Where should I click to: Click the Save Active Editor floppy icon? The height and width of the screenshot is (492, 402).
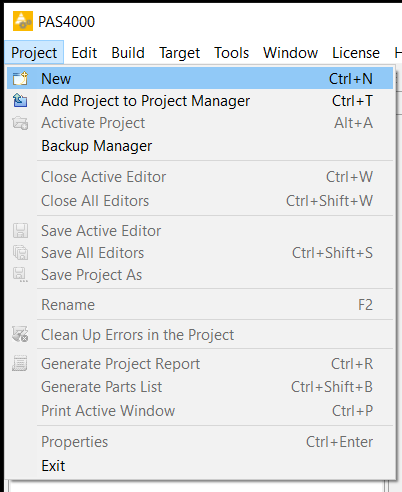tap(20, 231)
